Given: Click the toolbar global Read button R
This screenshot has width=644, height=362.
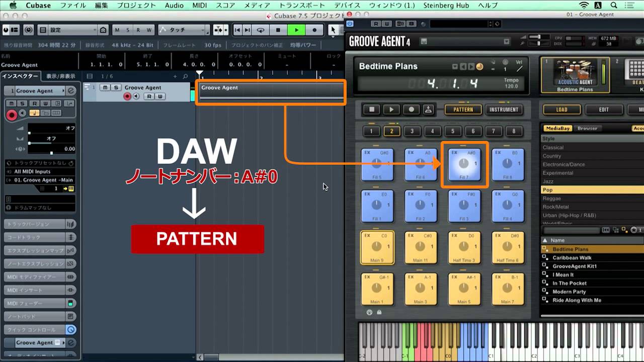Looking at the screenshot, I should [x=137, y=30].
